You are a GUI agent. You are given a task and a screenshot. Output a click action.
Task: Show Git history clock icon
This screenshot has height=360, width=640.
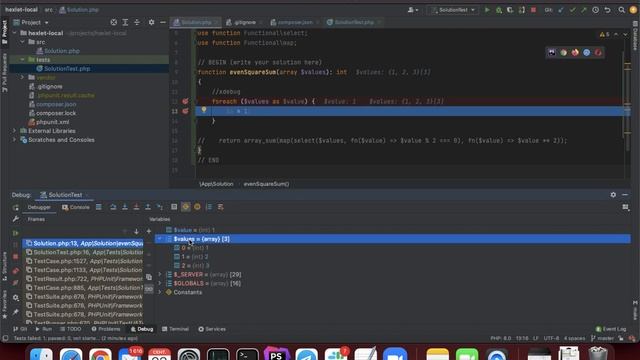click(x=596, y=10)
